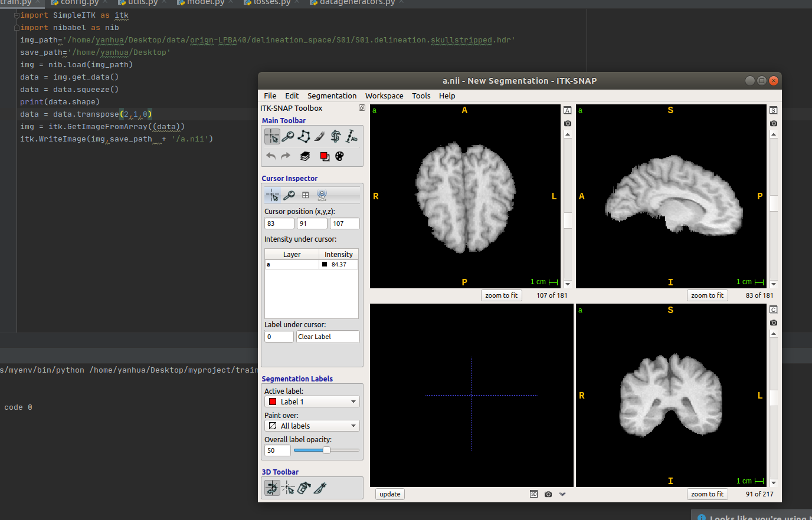Select the Annotation ruler tool

point(352,137)
